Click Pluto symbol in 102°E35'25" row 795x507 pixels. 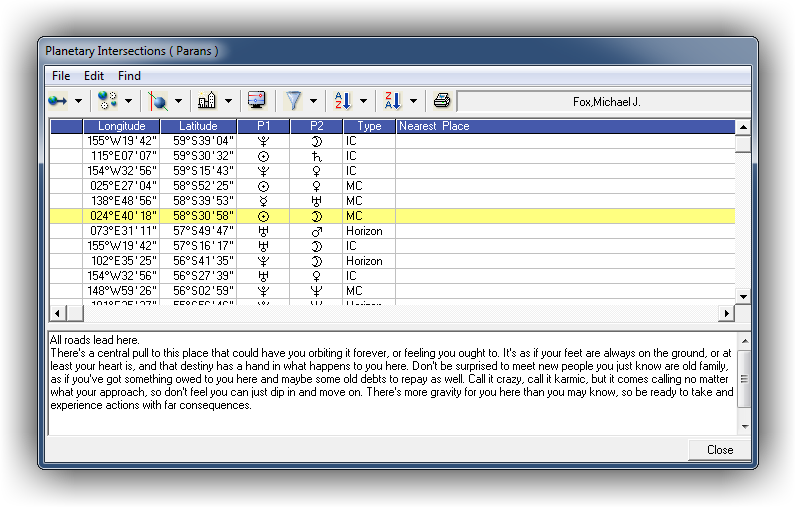(263, 261)
